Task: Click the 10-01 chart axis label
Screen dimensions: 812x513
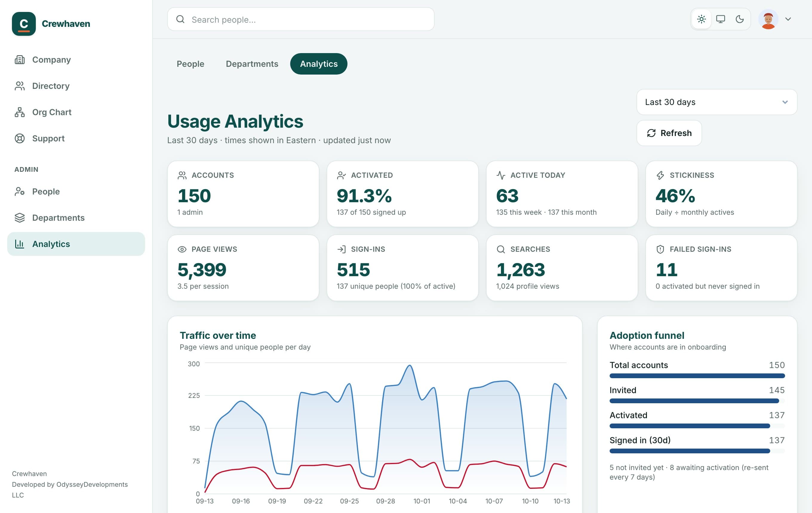Action: [x=422, y=501]
